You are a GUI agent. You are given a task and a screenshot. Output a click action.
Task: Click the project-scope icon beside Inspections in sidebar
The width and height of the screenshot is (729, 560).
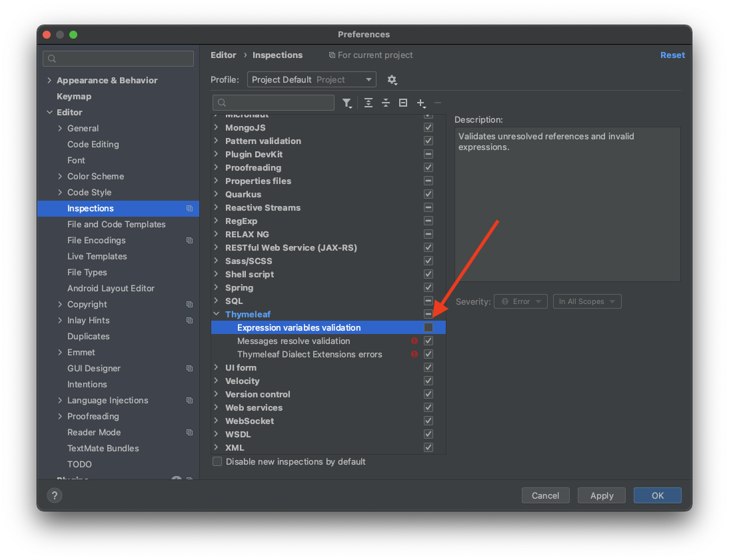(190, 209)
